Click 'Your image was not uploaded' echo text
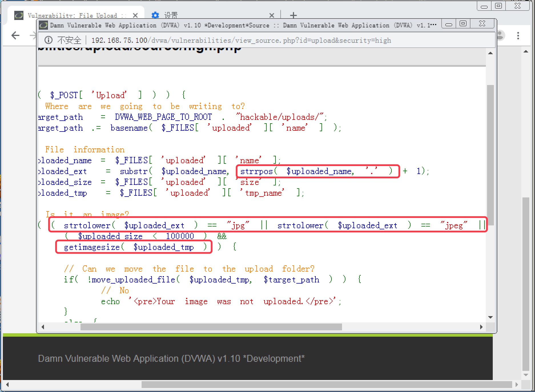This screenshot has height=392, width=535. coord(230,301)
